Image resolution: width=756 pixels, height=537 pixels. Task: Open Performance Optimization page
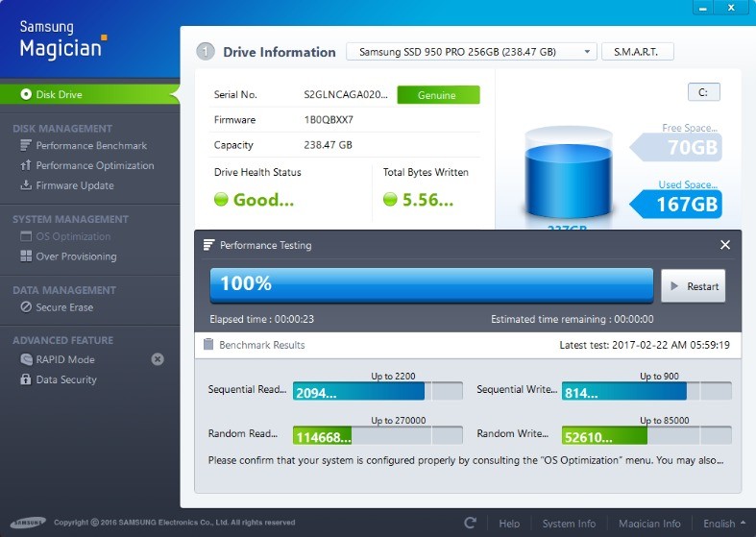tap(95, 165)
